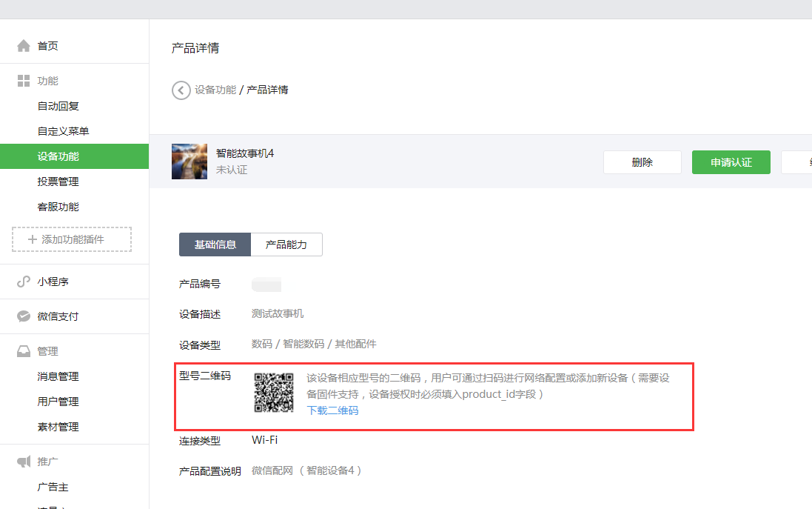This screenshot has height=509, width=812.
Task: Click the home icon beside 首页
Action: point(24,46)
